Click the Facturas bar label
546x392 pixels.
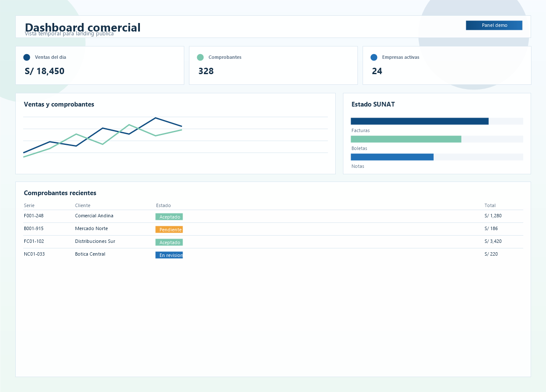pos(360,130)
